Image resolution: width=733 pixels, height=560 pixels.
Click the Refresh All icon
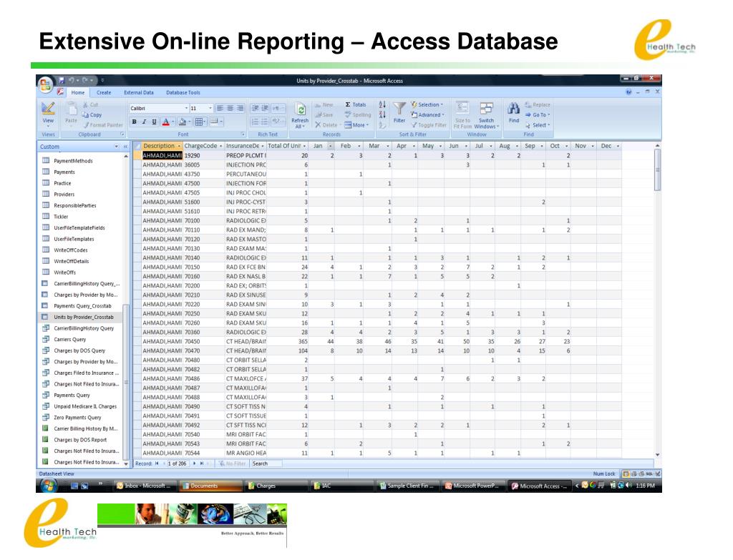click(x=301, y=110)
